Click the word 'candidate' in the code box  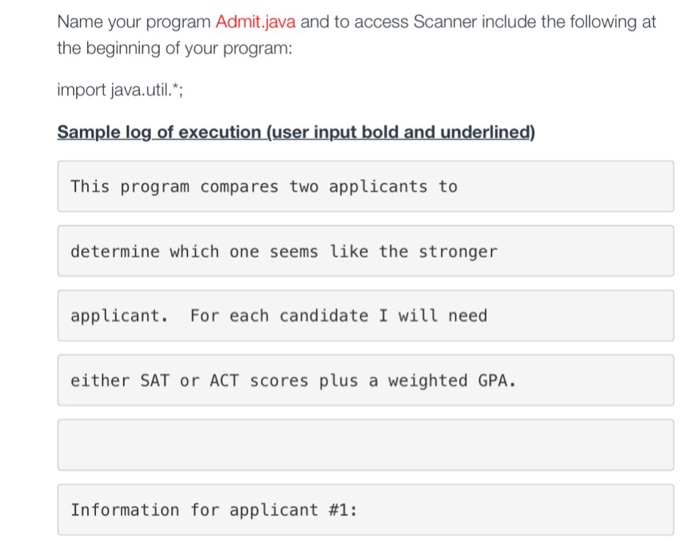click(324, 316)
